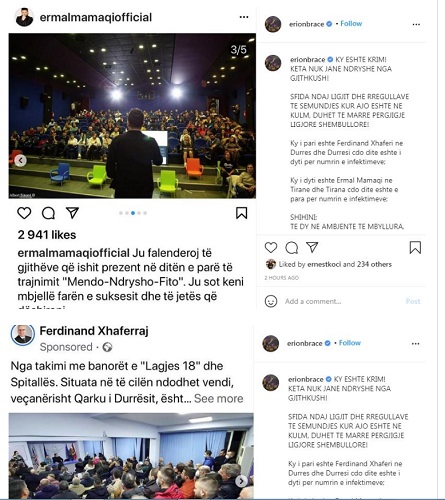Advance to next photo in Xhaferraj post
This screenshot has width=445, height=500.
(241, 481)
